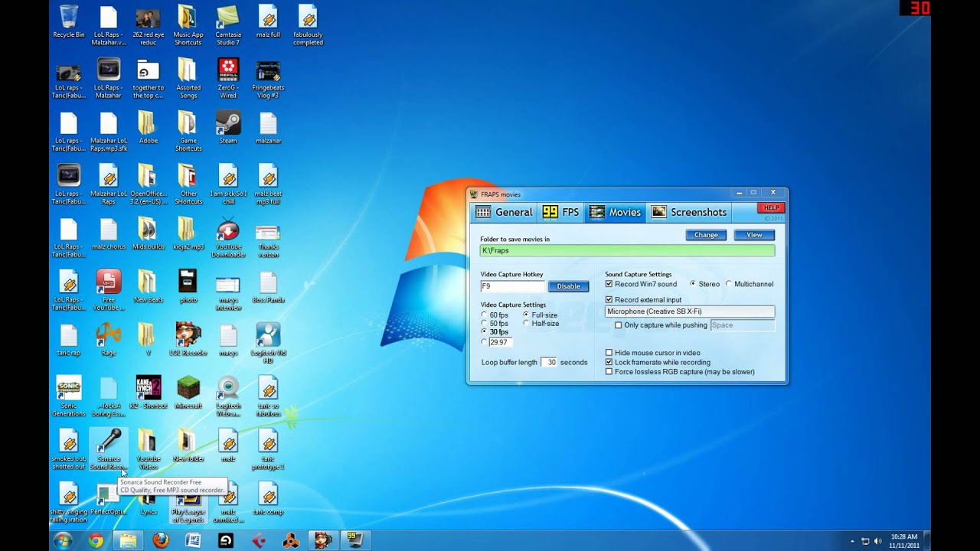Click the Change folder button
This screenshot has width=980, height=551.
coord(706,235)
